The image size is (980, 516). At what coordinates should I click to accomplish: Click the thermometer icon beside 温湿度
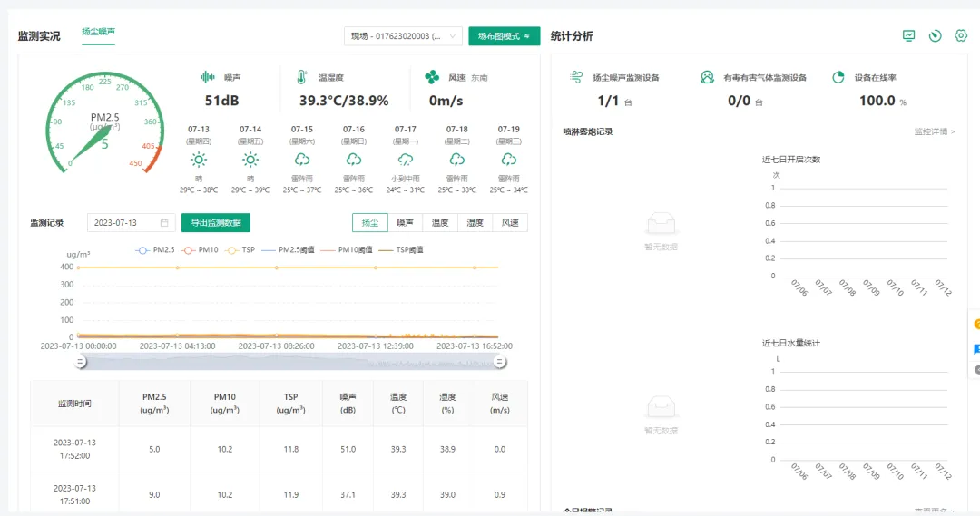[x=302, y=77]
